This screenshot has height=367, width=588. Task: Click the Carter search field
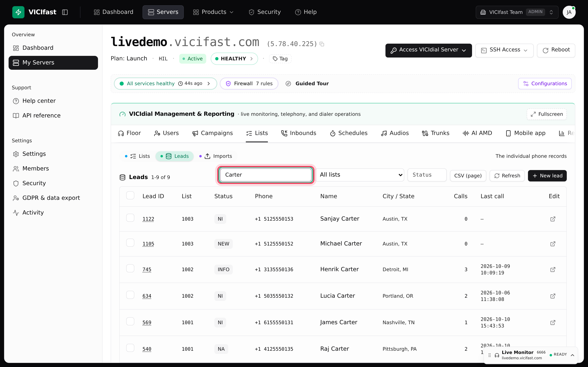coord(265,175)
